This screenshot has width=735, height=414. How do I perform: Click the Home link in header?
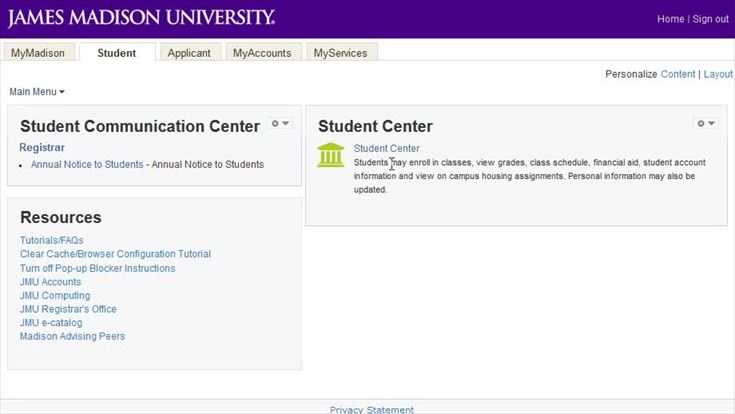670,19
